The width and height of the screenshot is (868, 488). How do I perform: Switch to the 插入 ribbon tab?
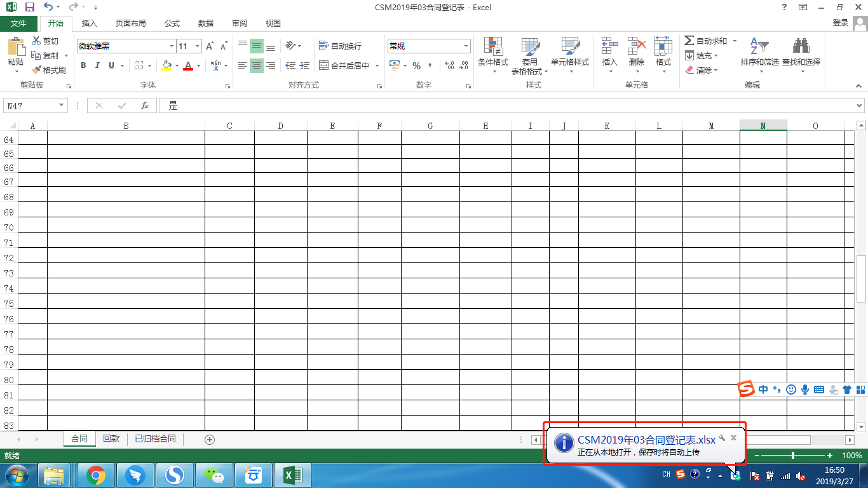click(x=90, y=24)
